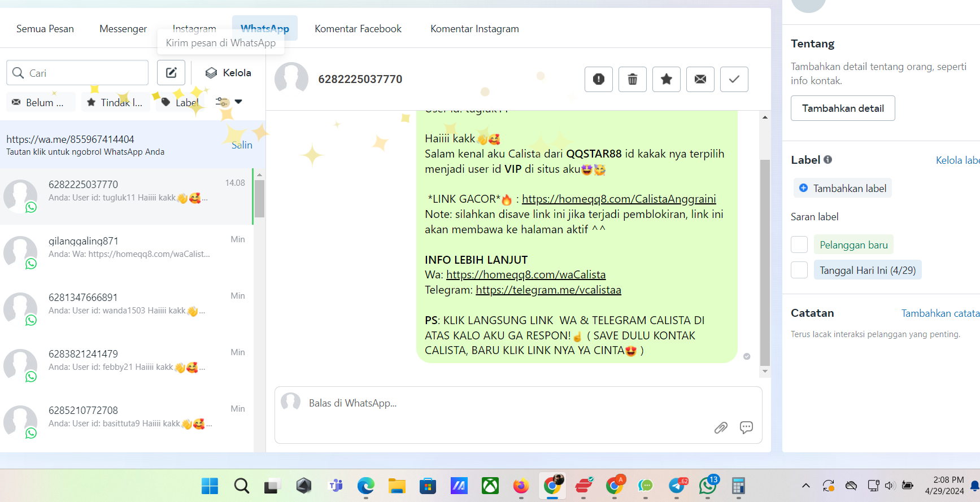Mark conversation as unread with envelope icon

coord(700,79)
